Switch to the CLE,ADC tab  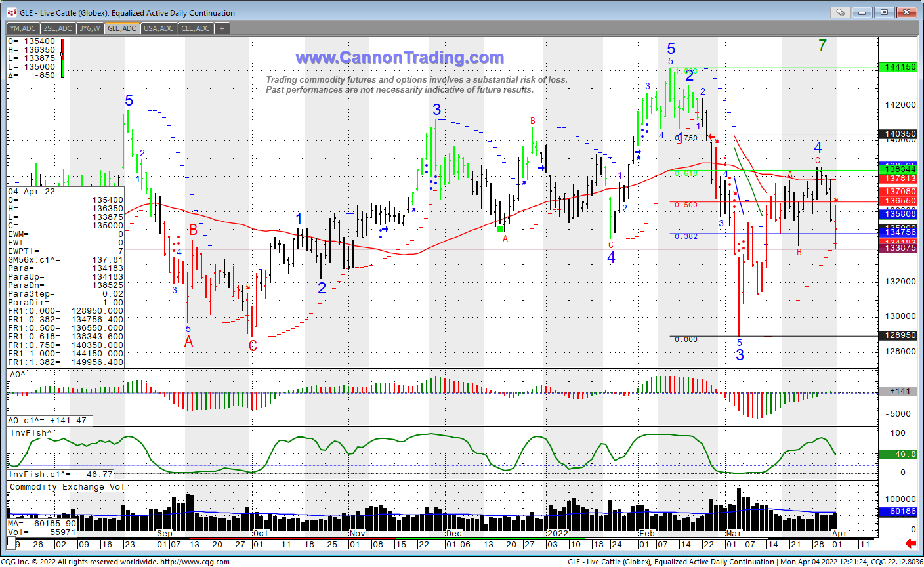click(196, 28)
